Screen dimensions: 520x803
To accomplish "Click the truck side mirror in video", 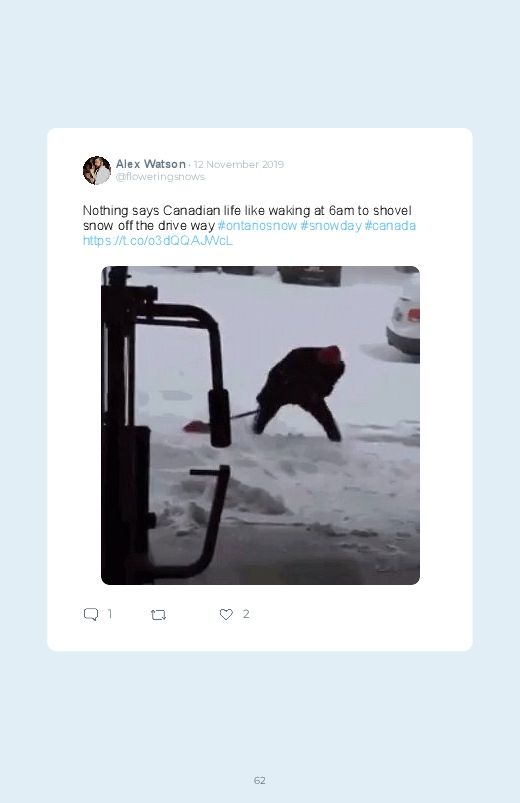I will click(220, 417).
